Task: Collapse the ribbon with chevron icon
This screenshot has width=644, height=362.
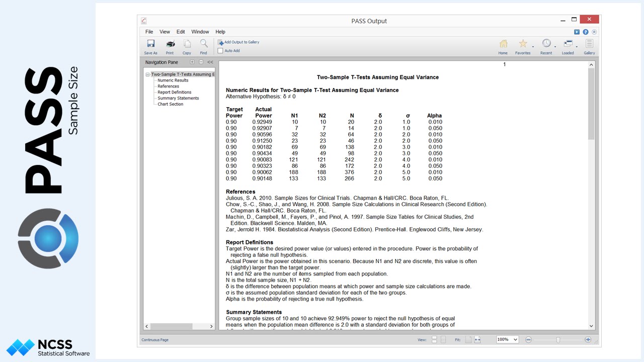Action: click(x=594, y=32)
